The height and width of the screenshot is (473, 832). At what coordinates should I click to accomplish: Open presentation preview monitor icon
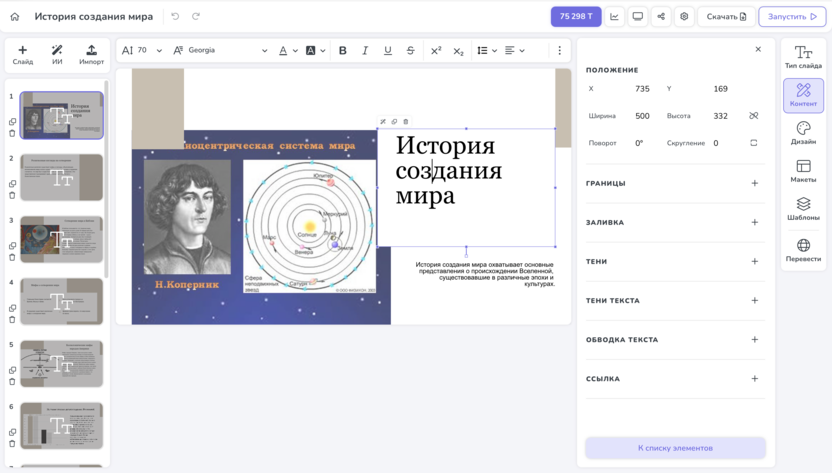pyautogui.click(x=638, y=16)
